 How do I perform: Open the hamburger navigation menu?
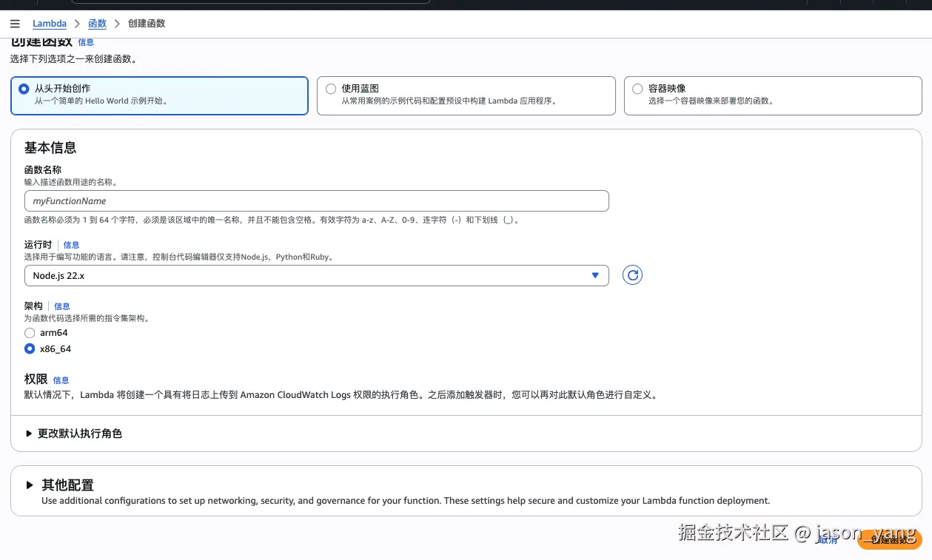(x=15, y=24)
